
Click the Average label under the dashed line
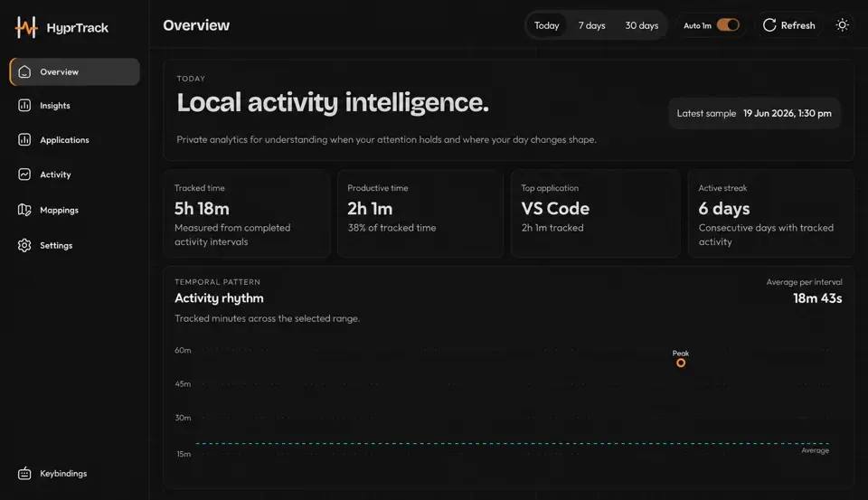click(x=815, y=450)
